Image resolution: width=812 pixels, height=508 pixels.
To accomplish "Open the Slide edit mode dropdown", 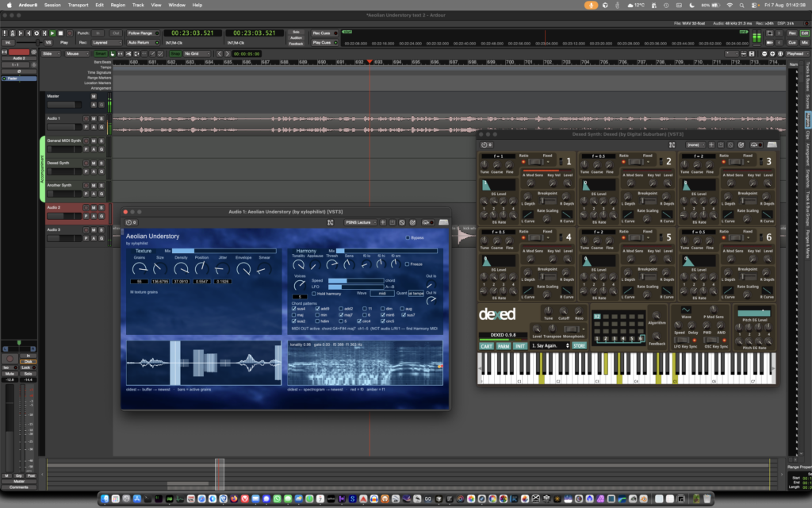I will [x=50, y=53].
